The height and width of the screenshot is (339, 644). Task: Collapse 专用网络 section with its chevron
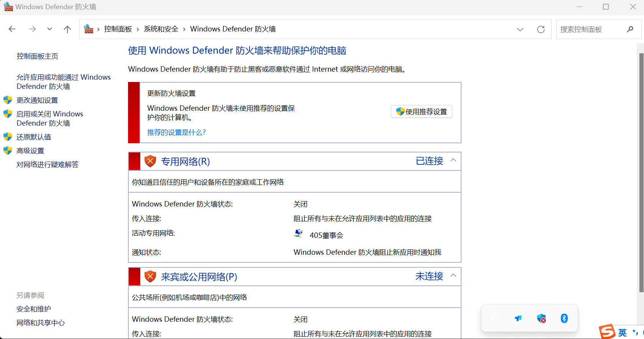tap(453, 160)
